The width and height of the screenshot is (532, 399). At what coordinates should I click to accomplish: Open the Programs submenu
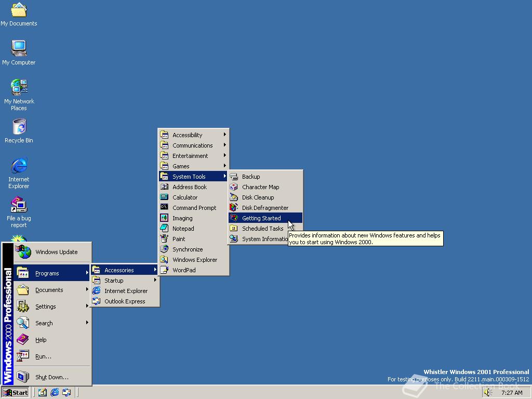point(52,273)
